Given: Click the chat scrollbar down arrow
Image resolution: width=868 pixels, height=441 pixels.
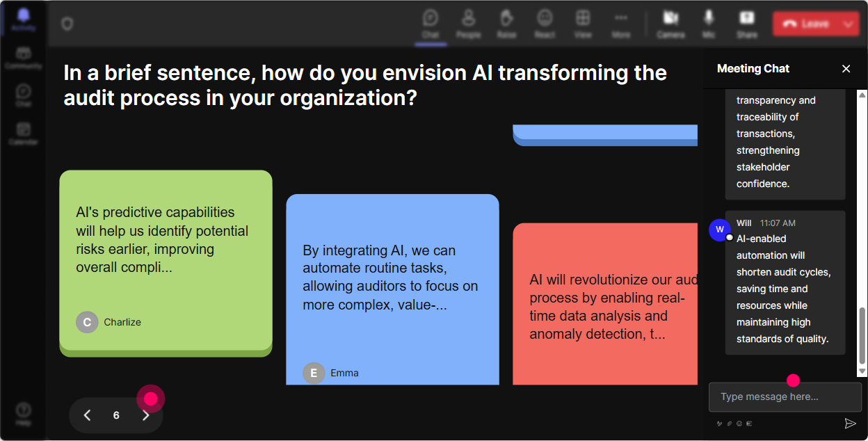Looking at the screenshot, I should tap(862, 372).
